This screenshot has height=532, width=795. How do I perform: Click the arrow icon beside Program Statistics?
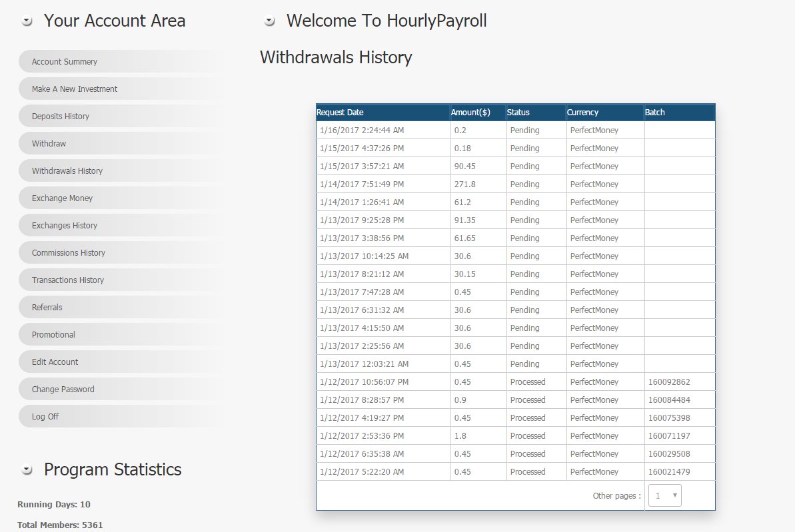(27, 470)
